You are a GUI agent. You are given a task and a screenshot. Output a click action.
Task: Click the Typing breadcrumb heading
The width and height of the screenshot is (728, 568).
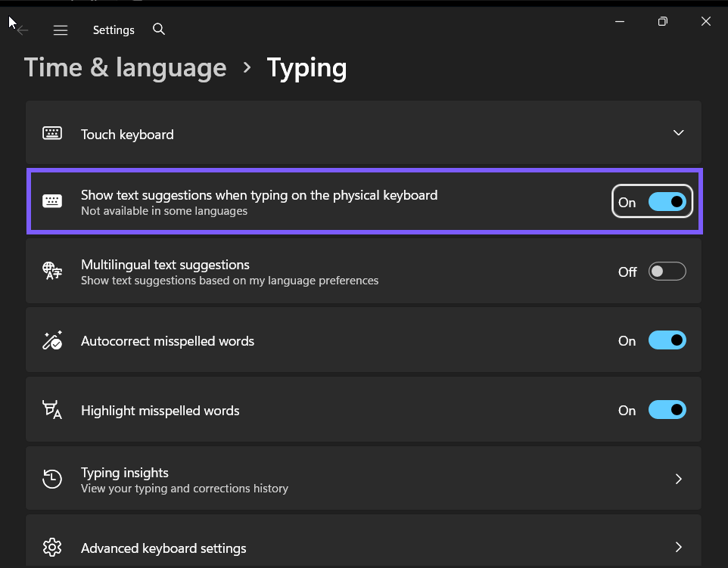[307, 68]
